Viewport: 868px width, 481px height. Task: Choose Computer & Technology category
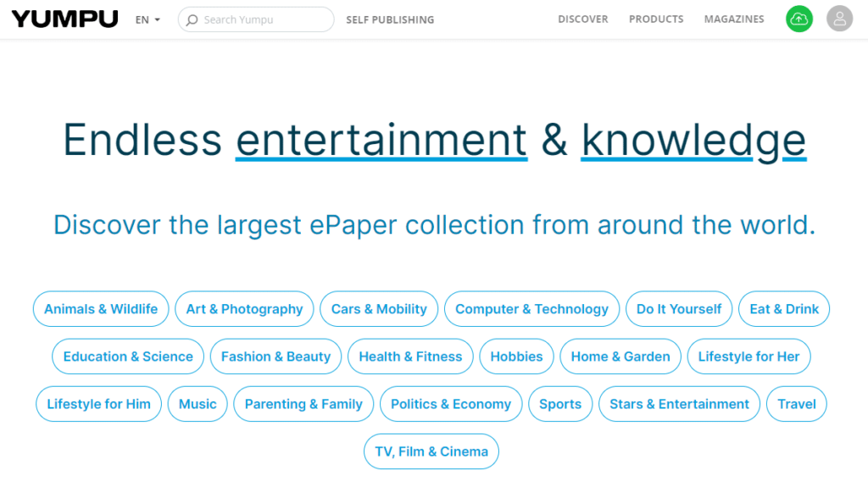coord(531,309)
